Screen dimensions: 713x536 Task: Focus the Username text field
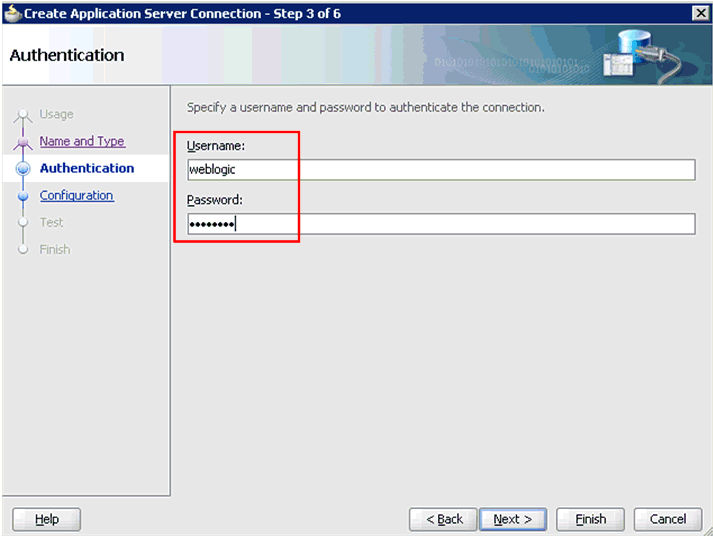440,170
